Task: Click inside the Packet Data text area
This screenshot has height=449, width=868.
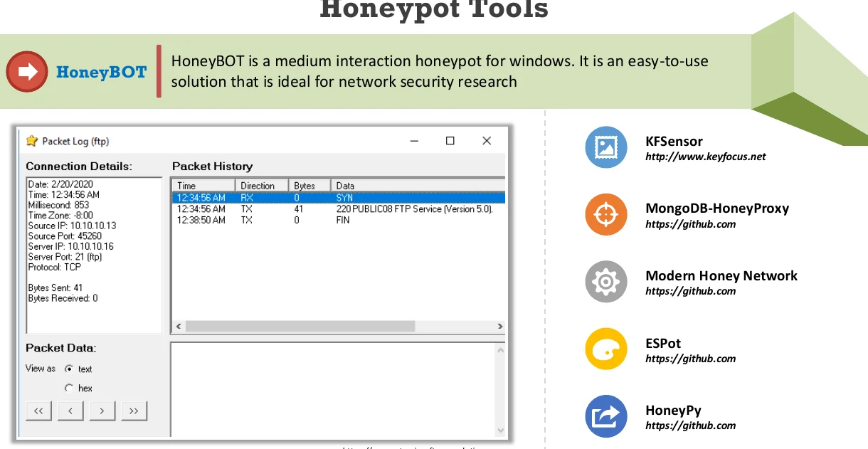Action: coord(332,390)
